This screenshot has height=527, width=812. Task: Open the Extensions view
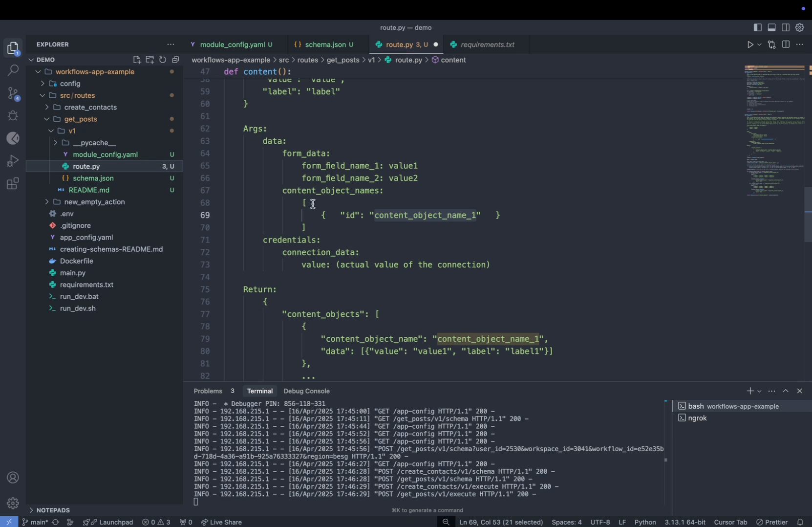[13, 184]
